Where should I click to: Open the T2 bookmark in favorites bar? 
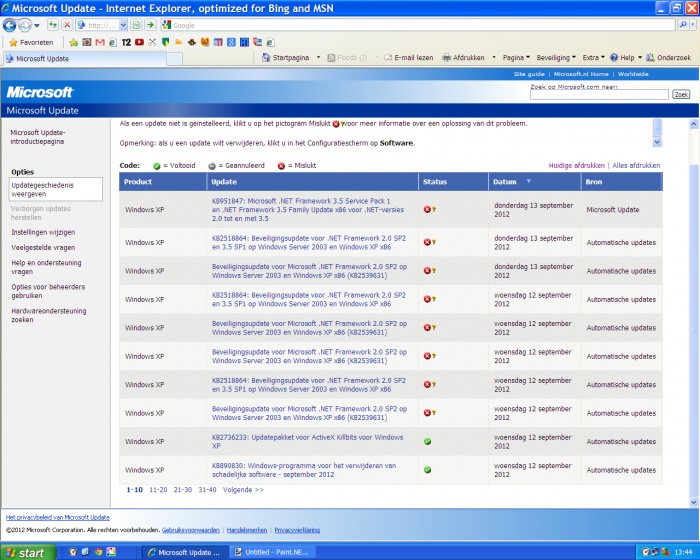coord(126,42)
